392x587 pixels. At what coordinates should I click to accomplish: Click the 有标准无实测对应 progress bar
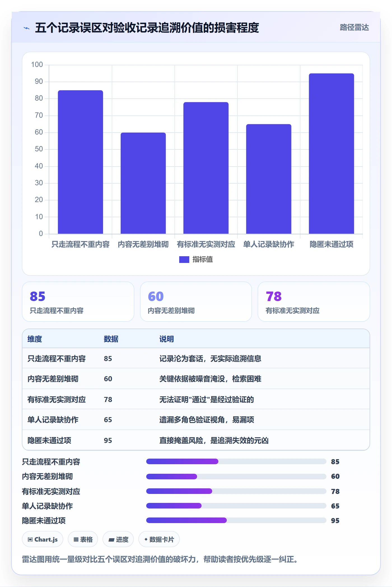[236, 491]
